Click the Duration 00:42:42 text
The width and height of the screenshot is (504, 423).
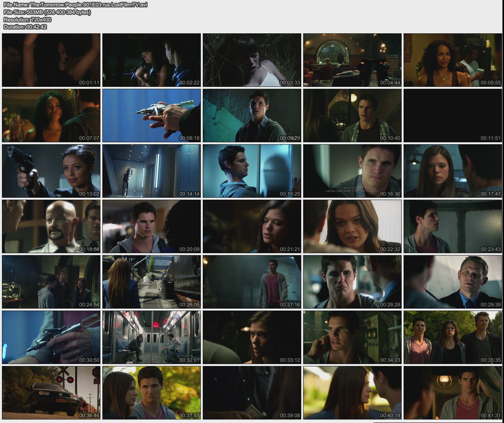coord(25,27)
